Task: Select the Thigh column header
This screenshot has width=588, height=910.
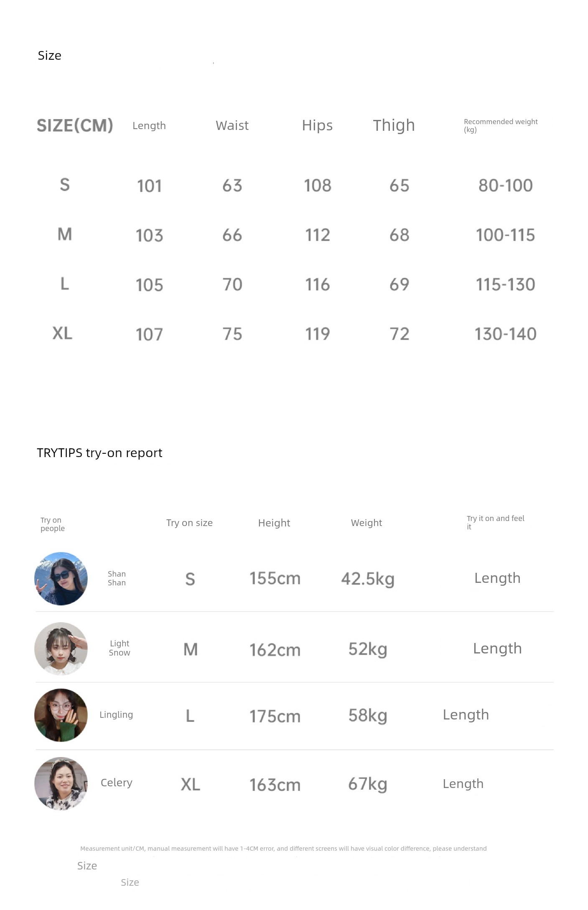Action: tap(394, 125)
